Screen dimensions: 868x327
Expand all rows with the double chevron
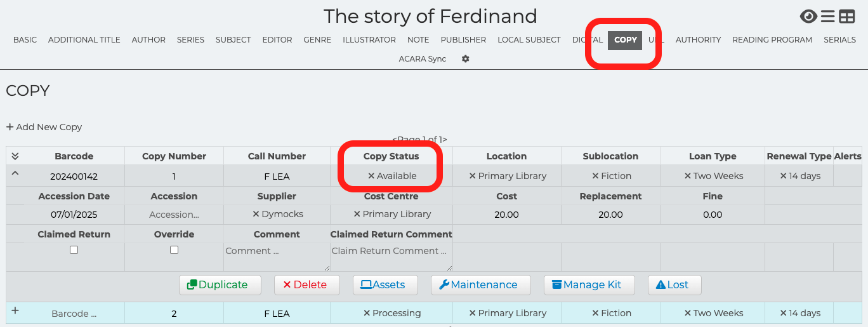pos(15,156)
